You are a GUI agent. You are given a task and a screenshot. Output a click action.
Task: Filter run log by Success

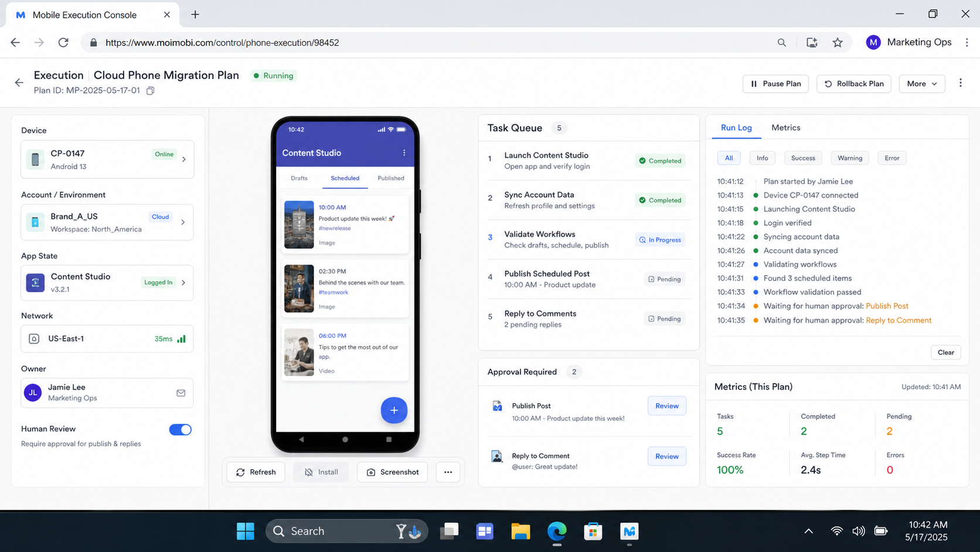click(803, 158)
